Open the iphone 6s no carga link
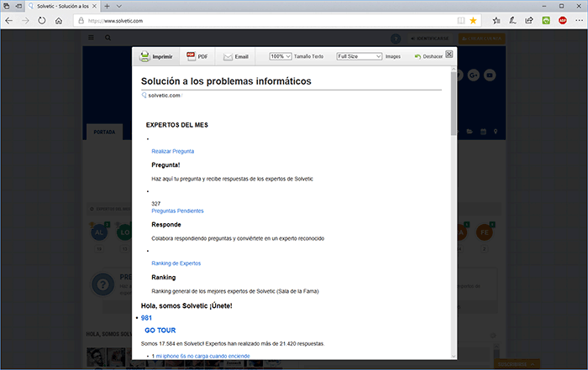 tap(203, 356)
